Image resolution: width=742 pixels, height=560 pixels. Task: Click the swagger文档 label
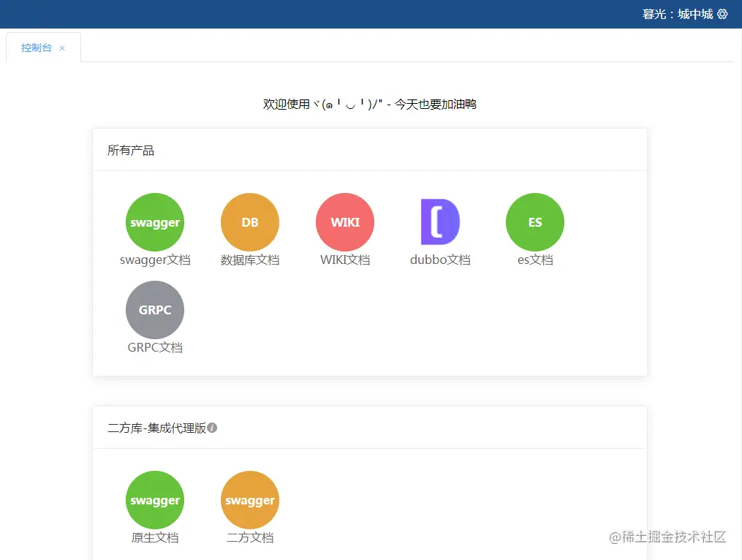(155, 260)
